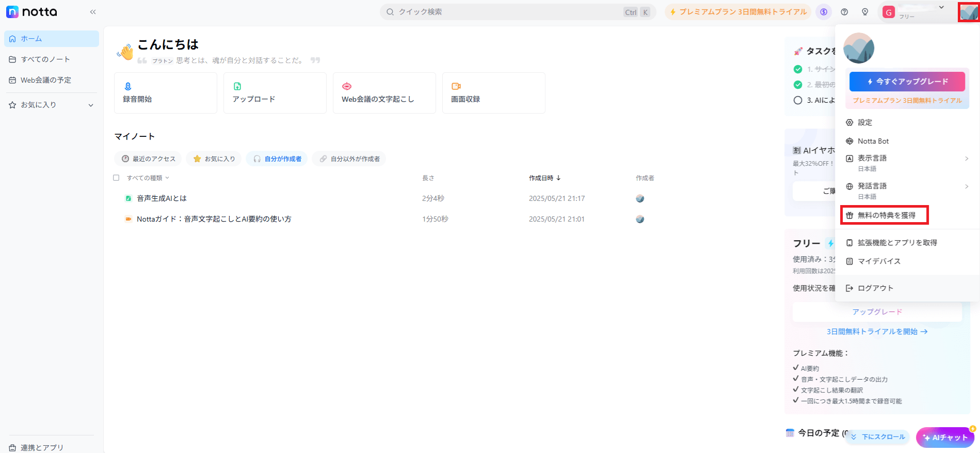The height and width of the screenshot is (453, 980).
Task: Click creator avatar in Nottaガイド row
Action: coord(640,219)
